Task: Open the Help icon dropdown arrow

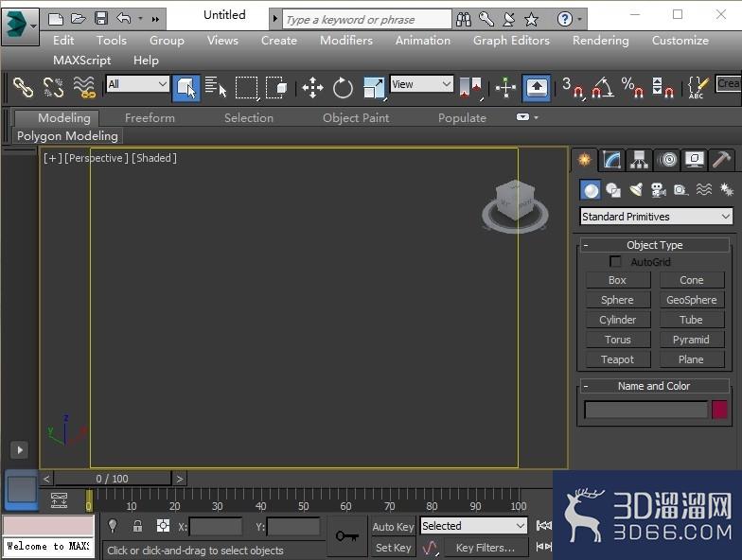Action: 579,19
